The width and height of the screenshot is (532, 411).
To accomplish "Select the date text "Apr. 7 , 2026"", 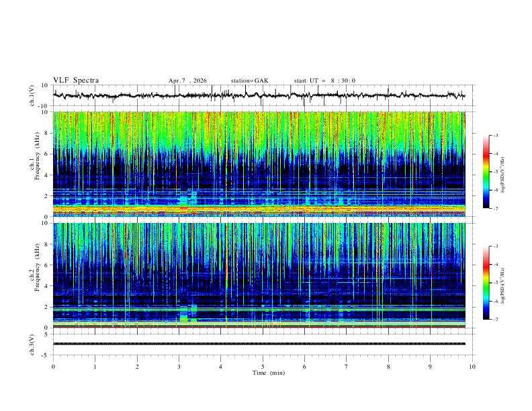I will tap(187, 81).
